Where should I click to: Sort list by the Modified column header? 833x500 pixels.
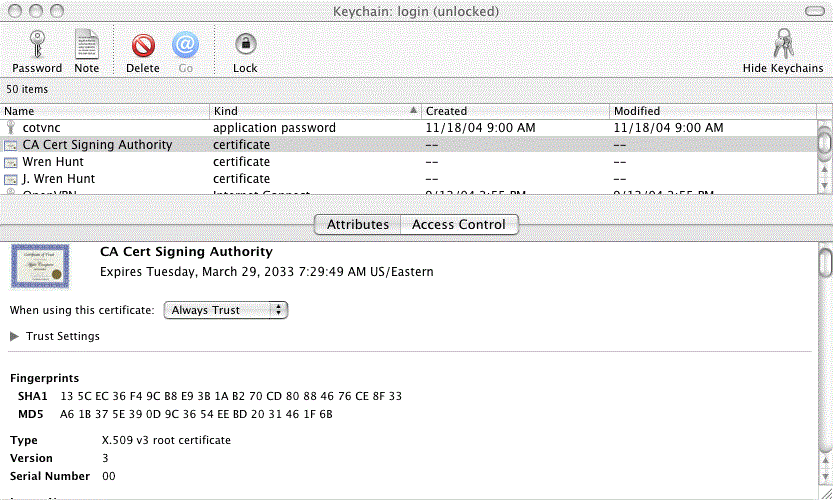tap(710, 111)
